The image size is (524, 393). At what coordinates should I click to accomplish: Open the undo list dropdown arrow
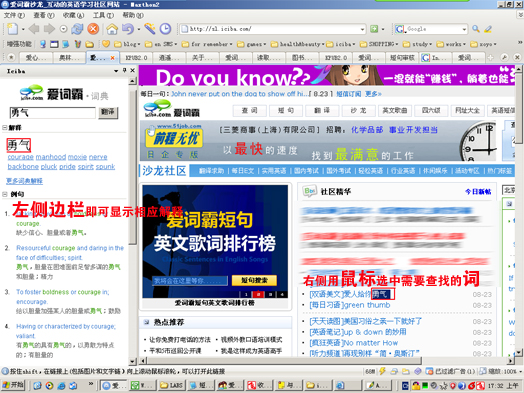point(139,29)
